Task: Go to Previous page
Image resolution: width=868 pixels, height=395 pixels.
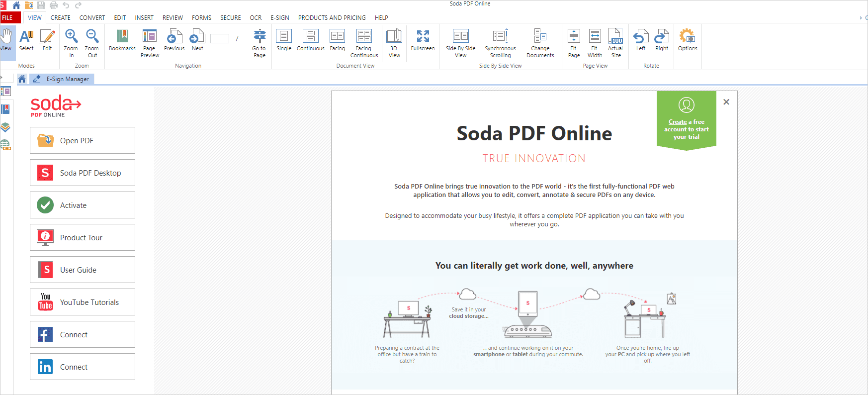Action: tap(174, 40)
